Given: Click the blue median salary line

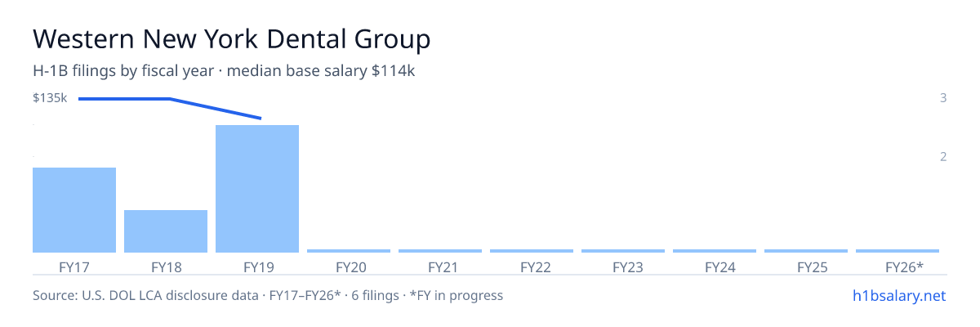Looking at the screenshot, I should (x=170, y=106).
